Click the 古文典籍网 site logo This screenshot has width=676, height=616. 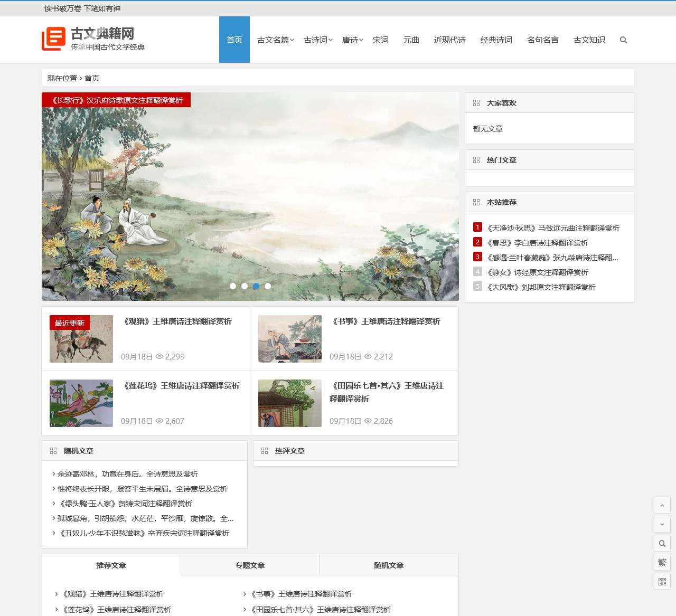coord(93,40)
